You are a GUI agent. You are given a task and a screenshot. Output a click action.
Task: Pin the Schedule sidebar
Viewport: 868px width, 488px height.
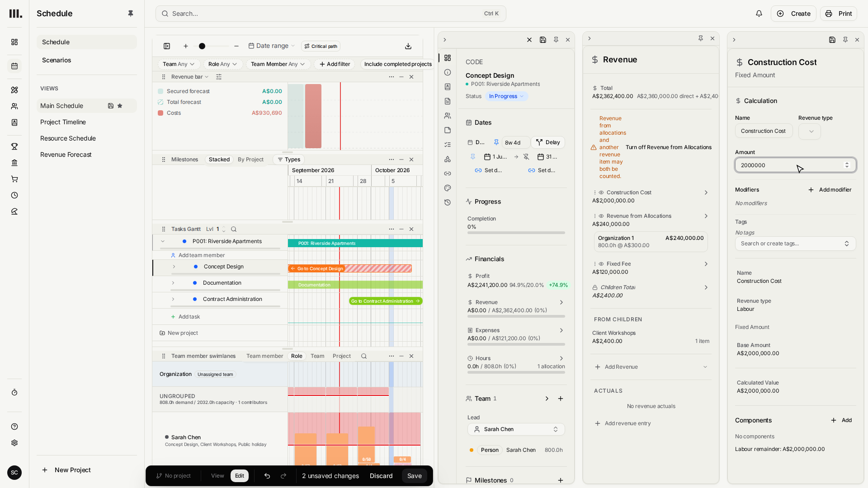(x=131, y=14)
